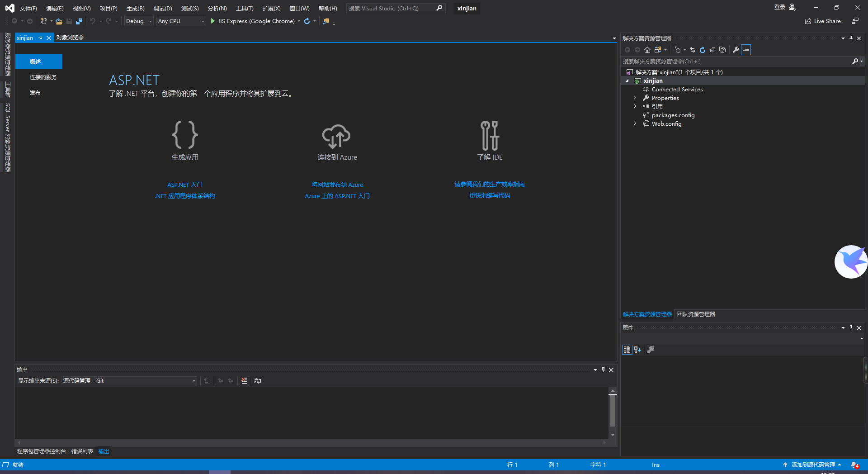Click the Output panel vertical scrollbar thumb
Image resolution: width=868 pixels, height=474 pixels.
tap(613, 411)
